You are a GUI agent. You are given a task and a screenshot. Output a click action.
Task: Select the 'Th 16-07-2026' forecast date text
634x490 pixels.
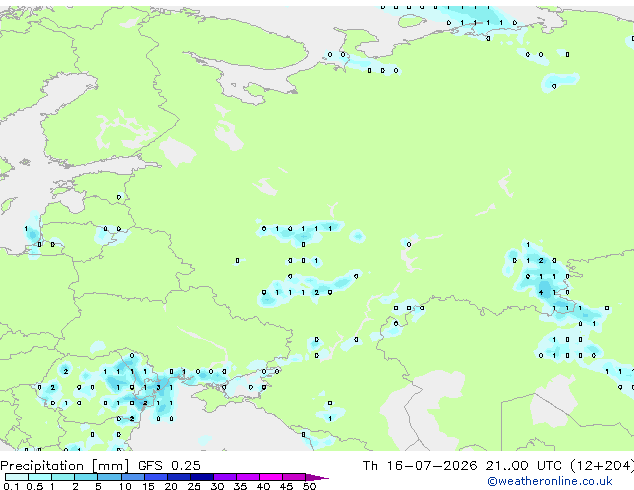[x=420, y=466]
